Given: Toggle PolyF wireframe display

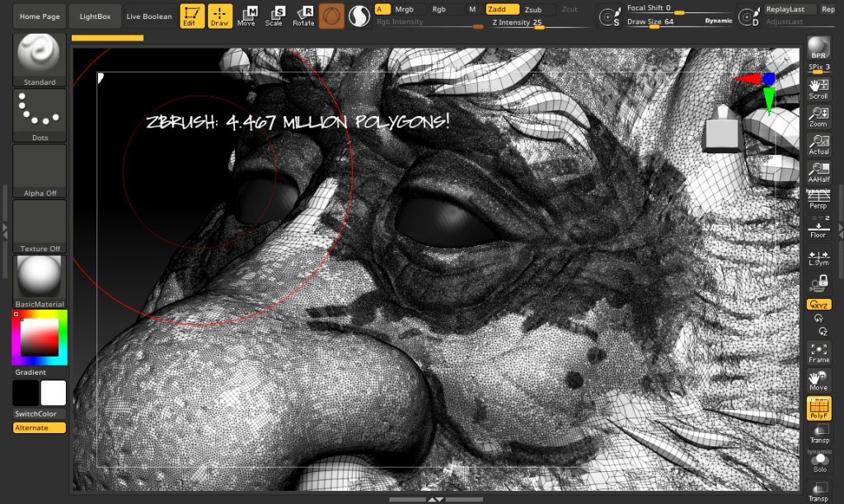Looking at the screenshot, I should (818, 408).
